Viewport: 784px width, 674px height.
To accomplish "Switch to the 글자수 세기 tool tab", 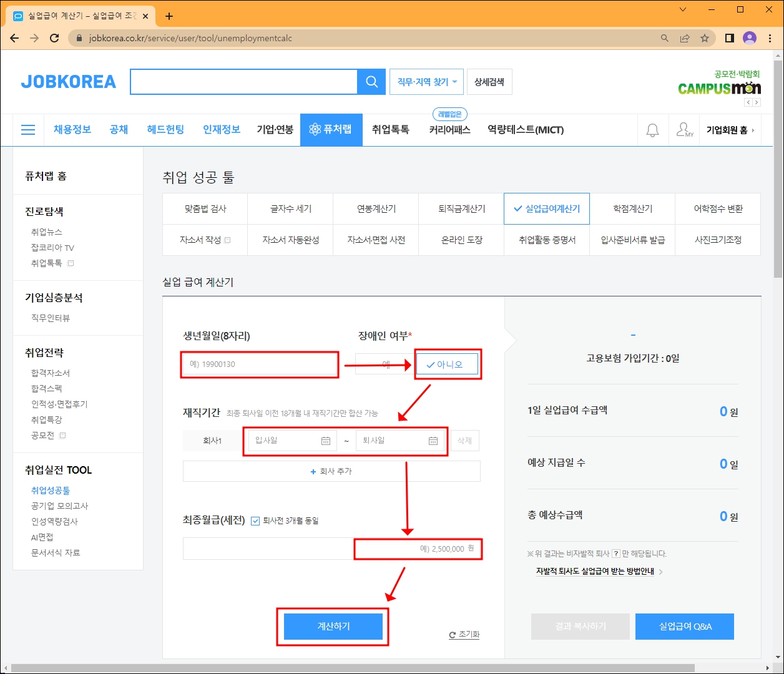I will (291, 209).
